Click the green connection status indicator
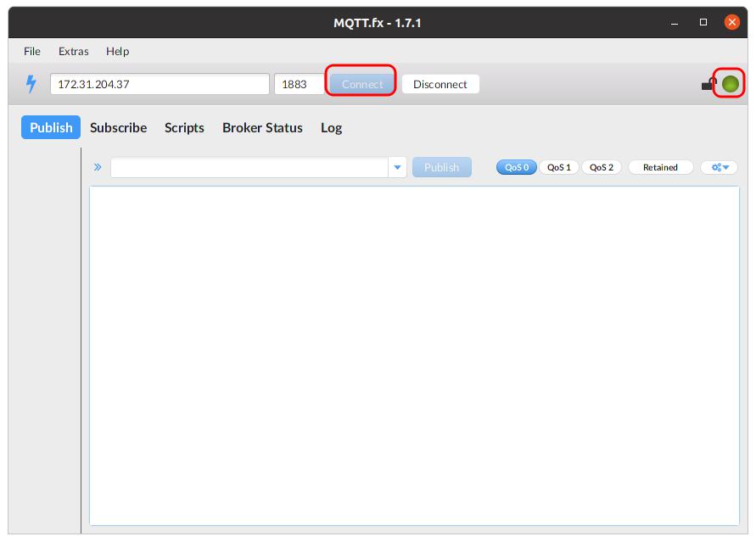The image size is (756, 542). coord(730,84)
